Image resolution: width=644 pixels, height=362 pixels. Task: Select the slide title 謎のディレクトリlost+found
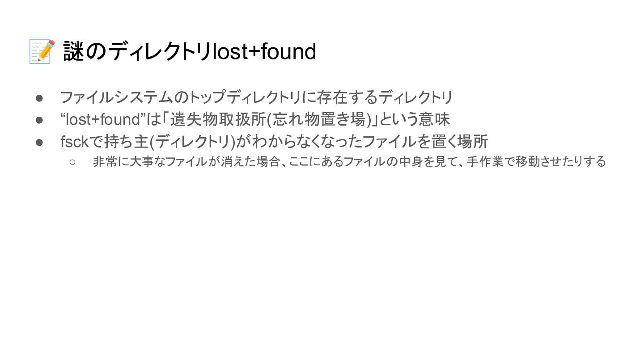(190, 51)
